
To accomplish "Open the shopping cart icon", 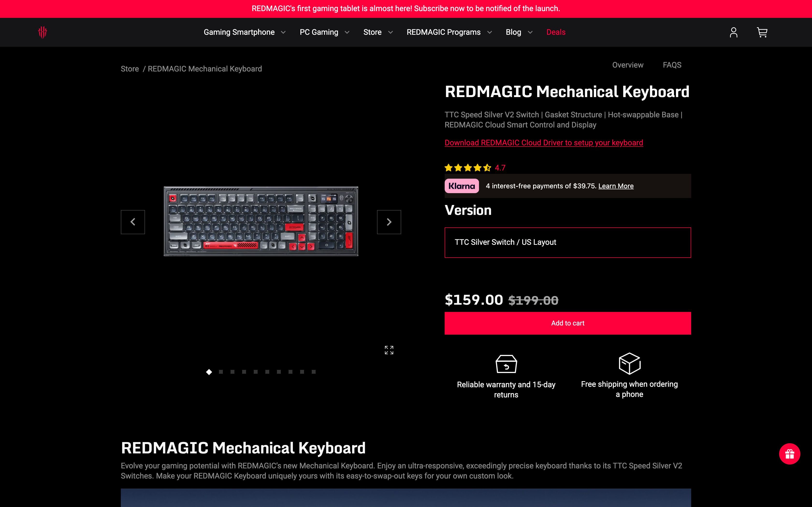I will [x=762, y=32].
